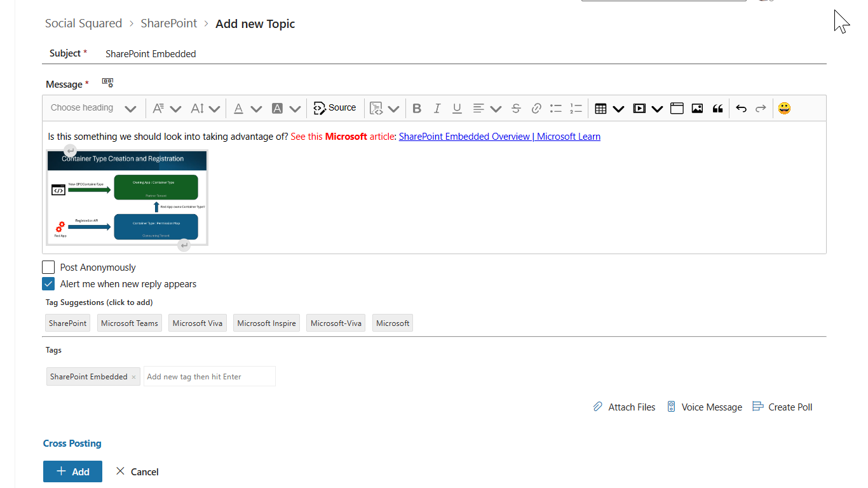Click the Add button to post topic
The image size is (868, 488).
[x=72, y=471]
